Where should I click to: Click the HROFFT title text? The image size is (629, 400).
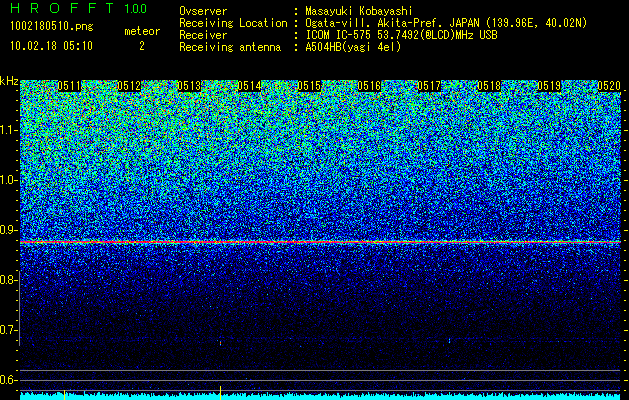coord(62,8)
